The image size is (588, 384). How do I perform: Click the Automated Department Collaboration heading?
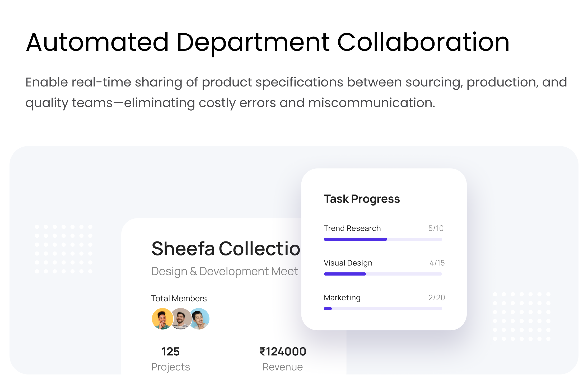[268, 42]
